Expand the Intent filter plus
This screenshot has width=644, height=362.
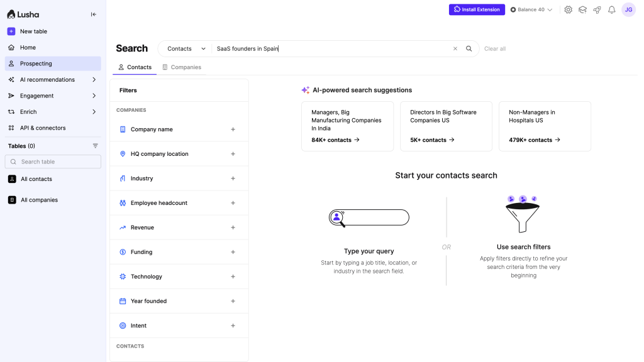233,326
